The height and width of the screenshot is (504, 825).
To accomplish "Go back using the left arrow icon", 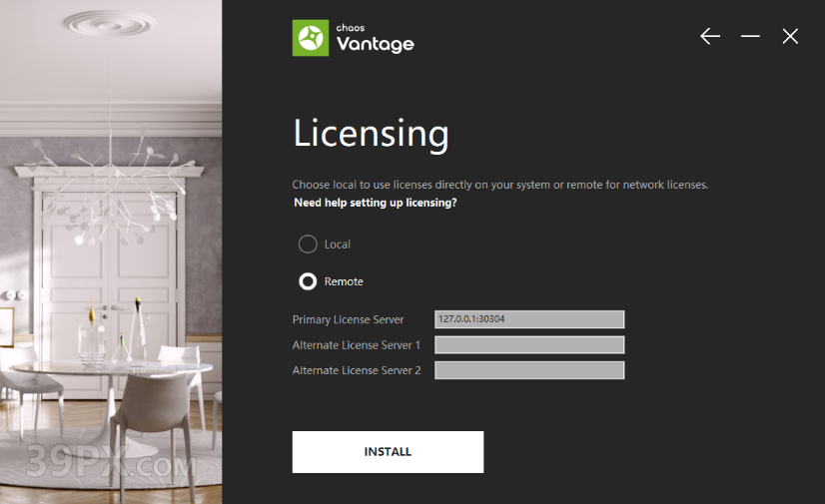I will (710, 36).
